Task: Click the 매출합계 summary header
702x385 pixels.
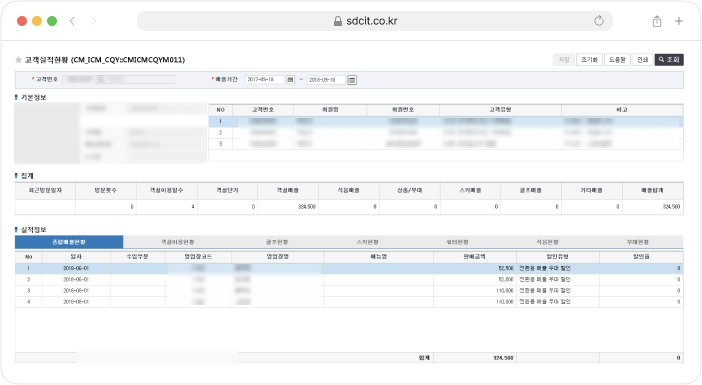Action: (652, 190)
